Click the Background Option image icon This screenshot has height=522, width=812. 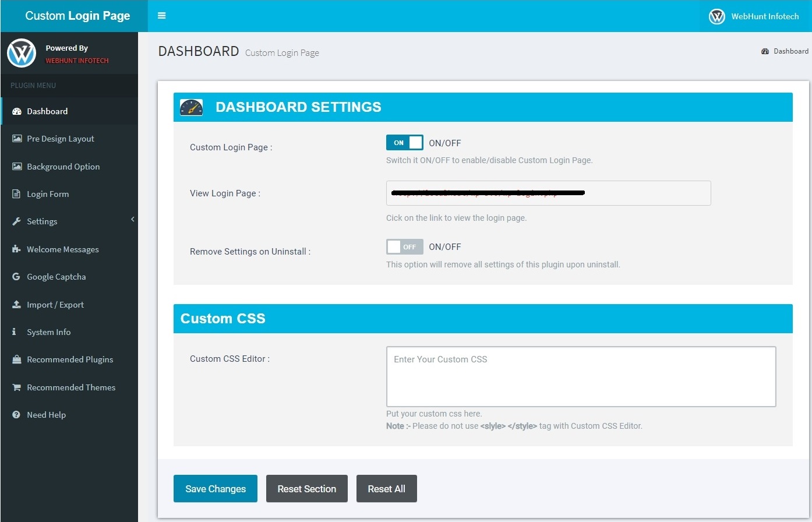(16, 166)
